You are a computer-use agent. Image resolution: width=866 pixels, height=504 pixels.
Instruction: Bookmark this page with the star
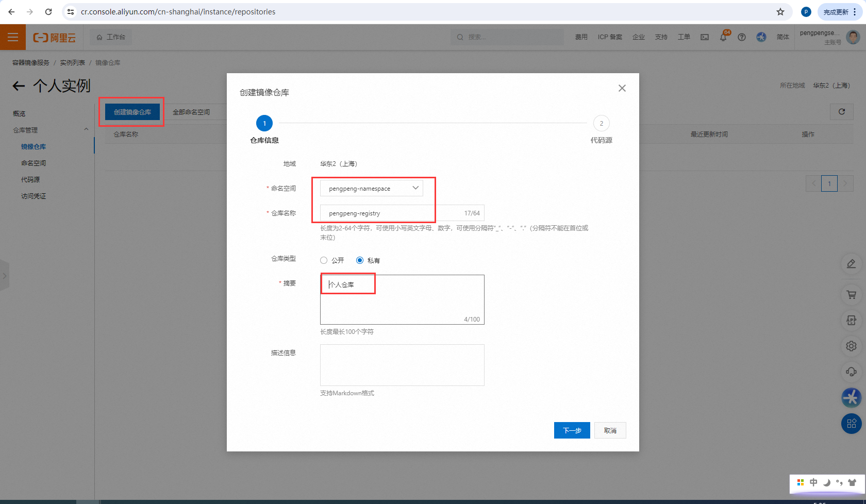(780, 12)
